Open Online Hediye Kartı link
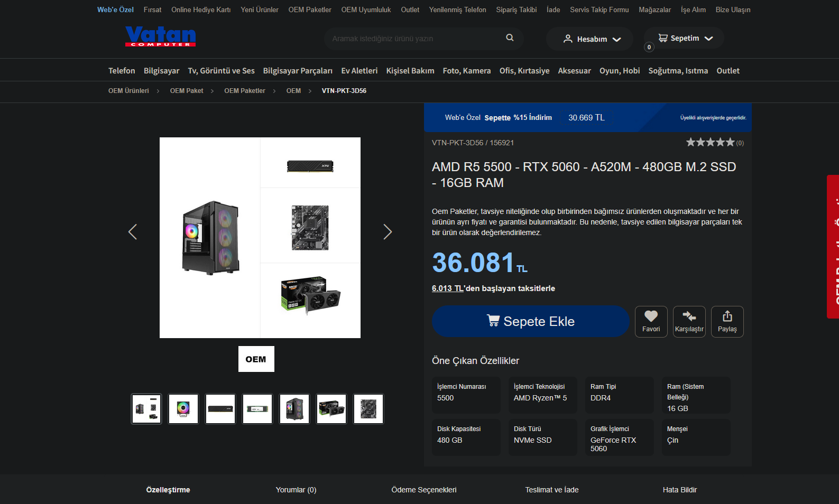 (201, 10)
